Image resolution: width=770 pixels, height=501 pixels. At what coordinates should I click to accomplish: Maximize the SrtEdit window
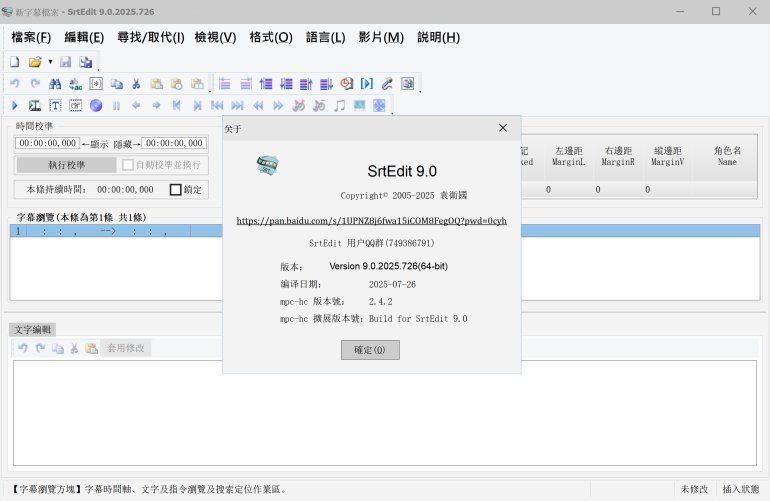[716, 11]
